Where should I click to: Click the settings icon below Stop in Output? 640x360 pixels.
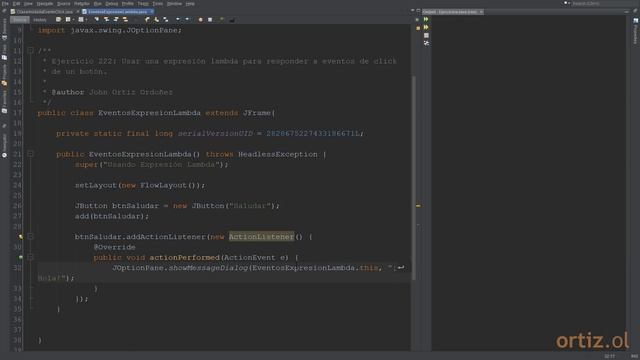pyautogui.click(x=426, y=43)
